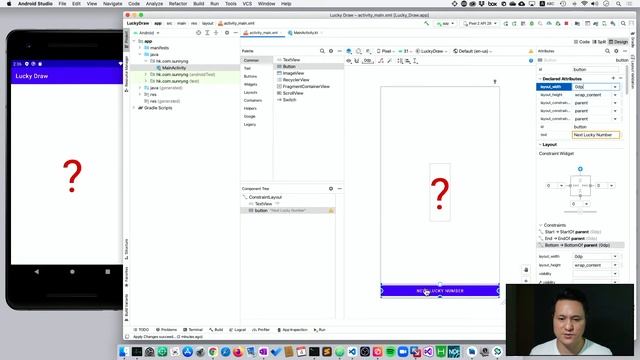Click the Chrome icon in the Dock

(x=213, y=351)
